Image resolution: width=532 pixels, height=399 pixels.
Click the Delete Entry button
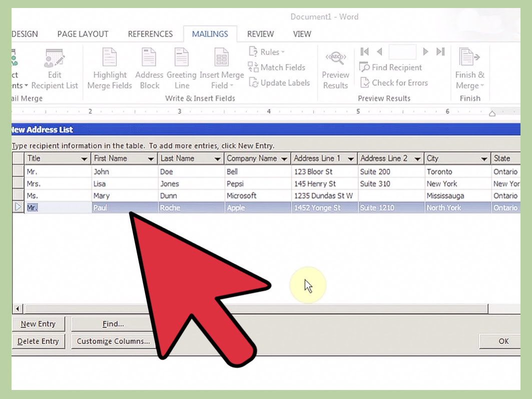[38, 341]
